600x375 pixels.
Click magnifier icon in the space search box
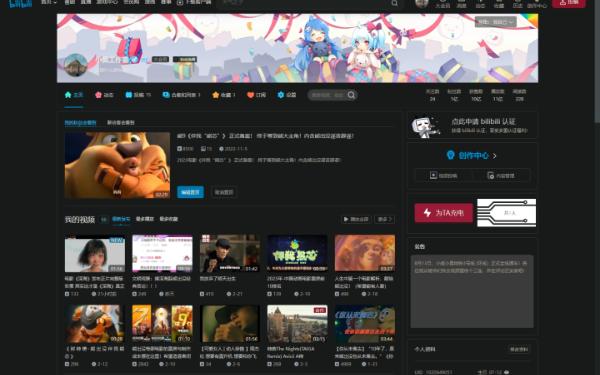pyautogui.click(x=351, y=95)
